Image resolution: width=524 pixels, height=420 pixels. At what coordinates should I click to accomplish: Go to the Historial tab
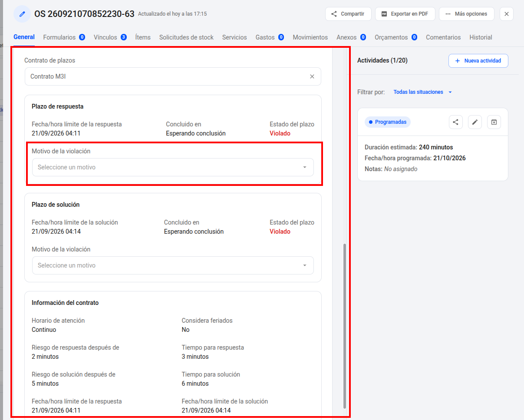(x=481, y=37)
